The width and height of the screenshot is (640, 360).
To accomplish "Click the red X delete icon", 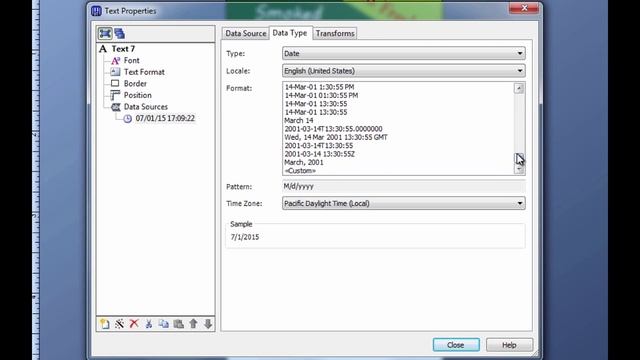I will click(134, 324).
